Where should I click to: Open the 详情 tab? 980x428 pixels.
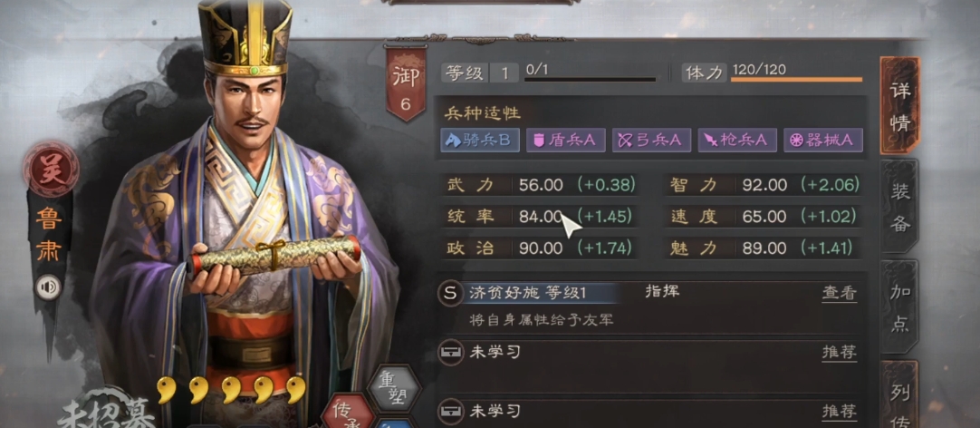(899, 106)
